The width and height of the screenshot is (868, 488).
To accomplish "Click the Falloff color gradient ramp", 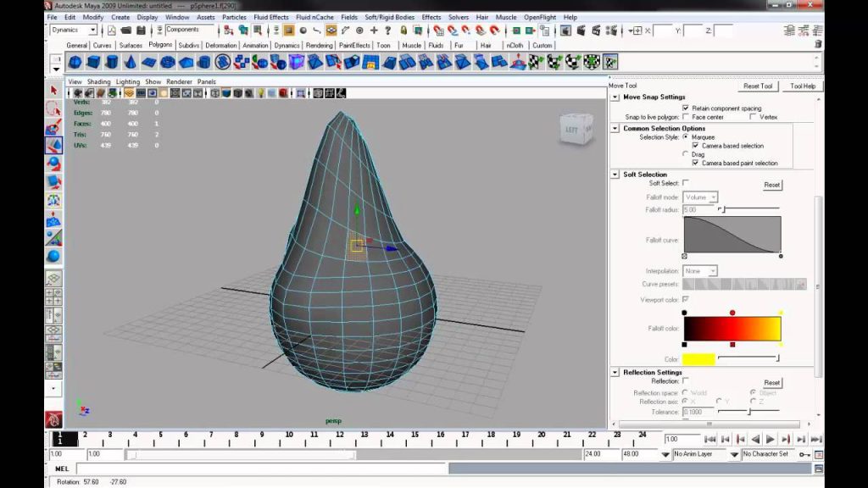I will point(732,329).
